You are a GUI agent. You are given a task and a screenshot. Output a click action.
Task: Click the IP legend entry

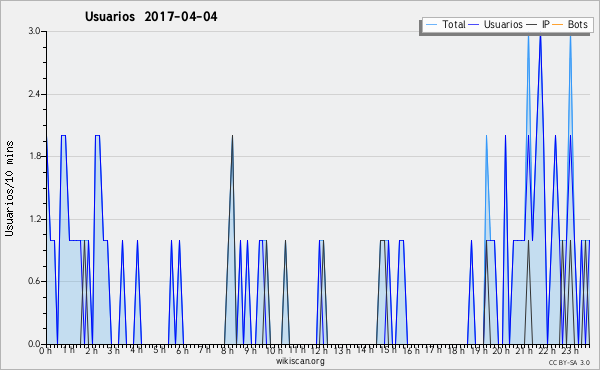tap(538, 24)
